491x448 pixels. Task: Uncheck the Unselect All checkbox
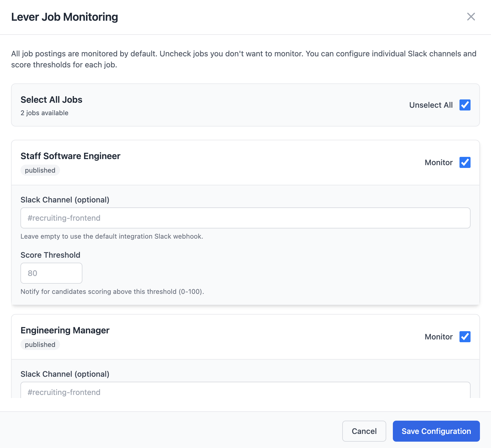[465, 105]
